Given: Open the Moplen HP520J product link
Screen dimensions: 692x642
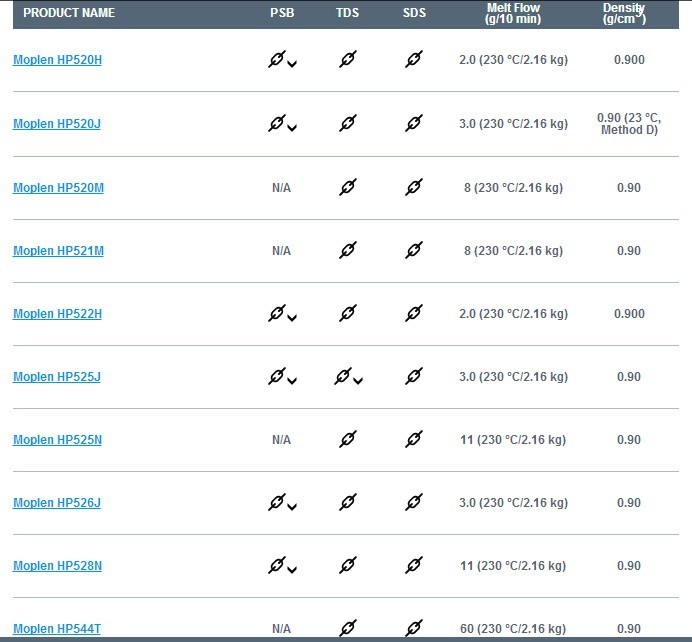Looking at the screenshot, I should [x=57, y=124].
